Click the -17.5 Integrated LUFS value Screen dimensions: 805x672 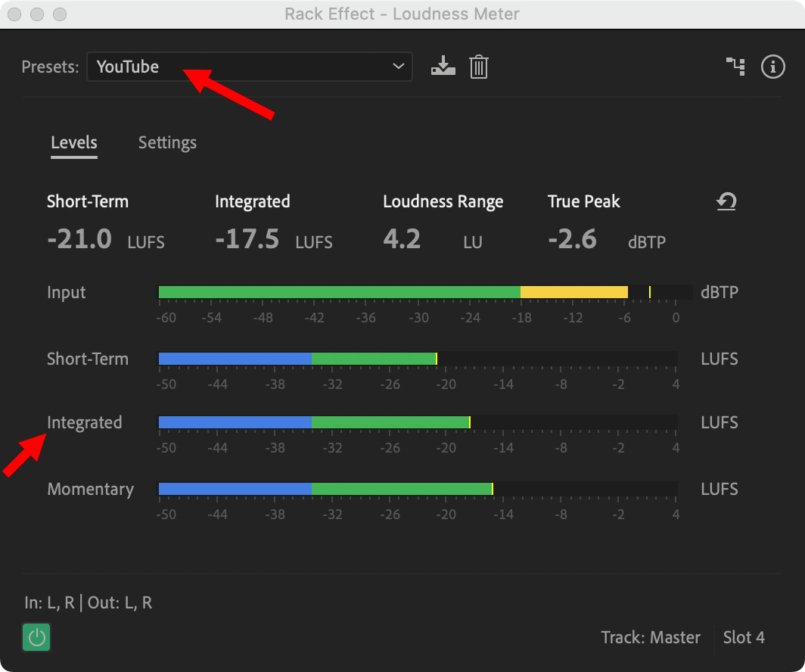tap(247, 239)
